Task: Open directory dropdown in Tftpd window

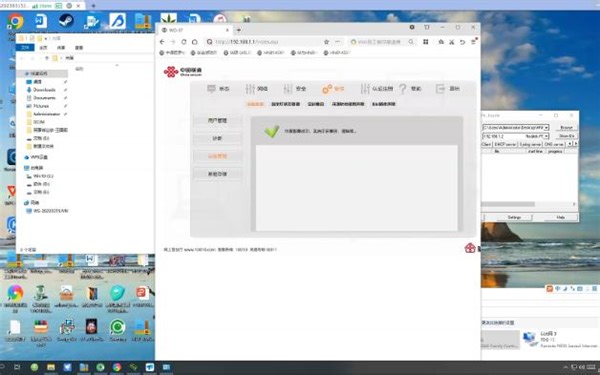Action: click(546, 127)
